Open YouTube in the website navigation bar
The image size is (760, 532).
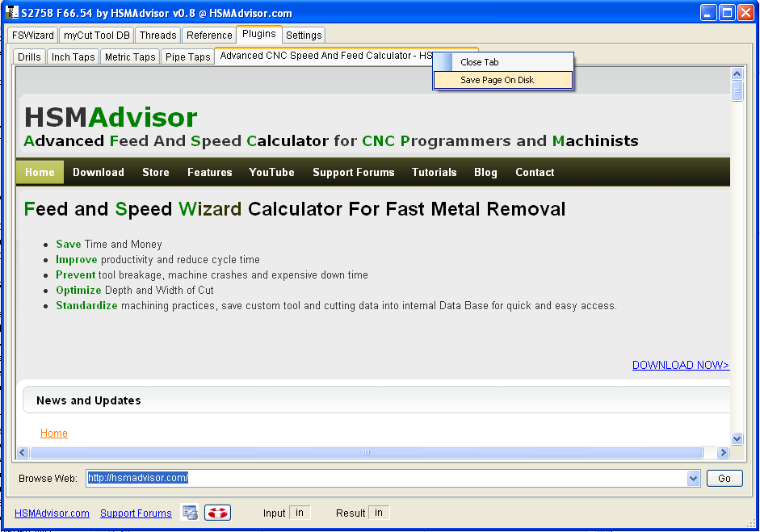point(271,173)
